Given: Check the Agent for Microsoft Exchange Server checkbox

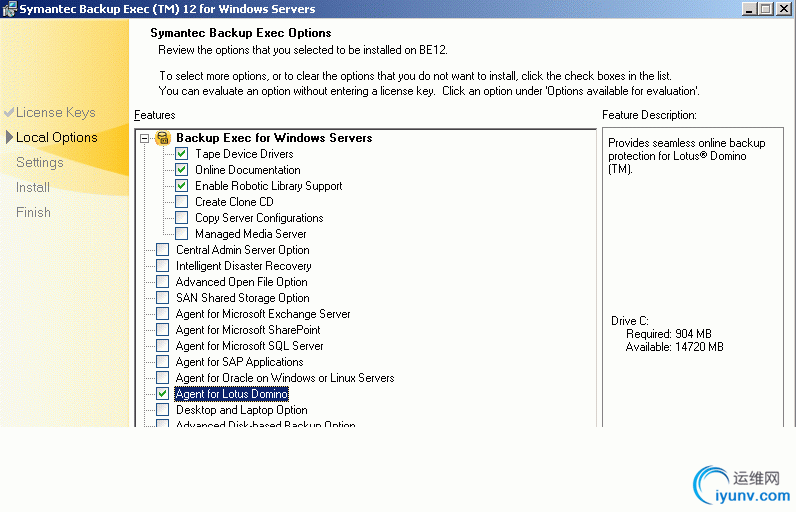Looking at the screenshot, I should pos(162,314).
